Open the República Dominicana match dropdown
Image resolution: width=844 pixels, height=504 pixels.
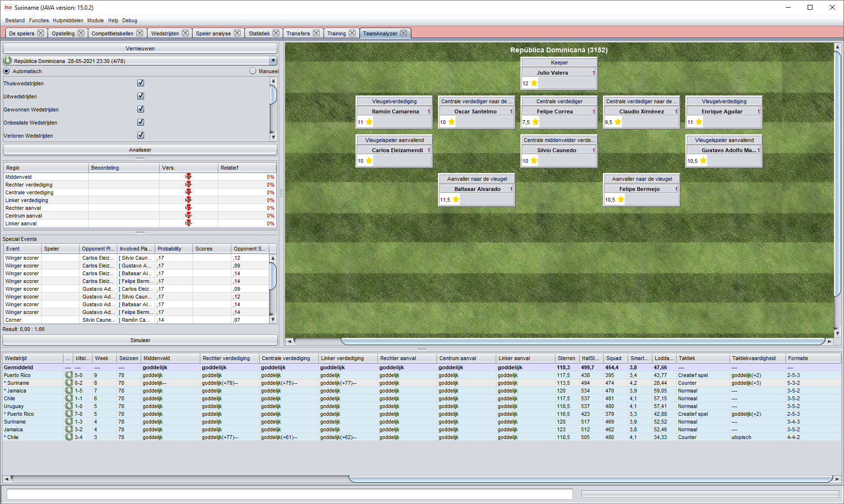click(x=274, y=61)
